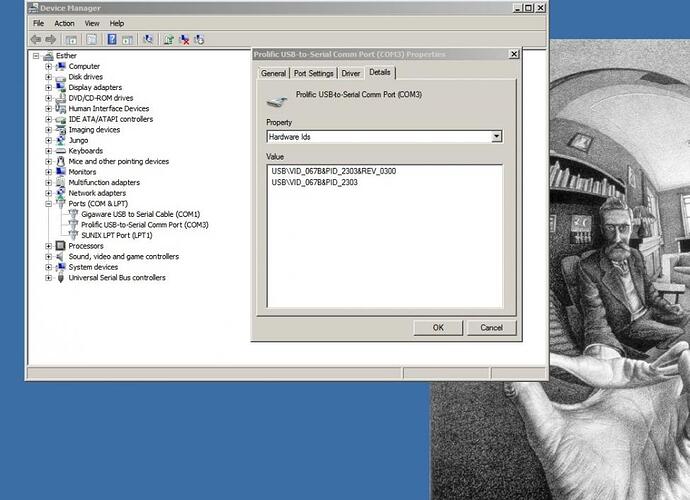Click the System devices label
Screen dimensions: 690x500
pyautogui.click(x=93, y=267)
